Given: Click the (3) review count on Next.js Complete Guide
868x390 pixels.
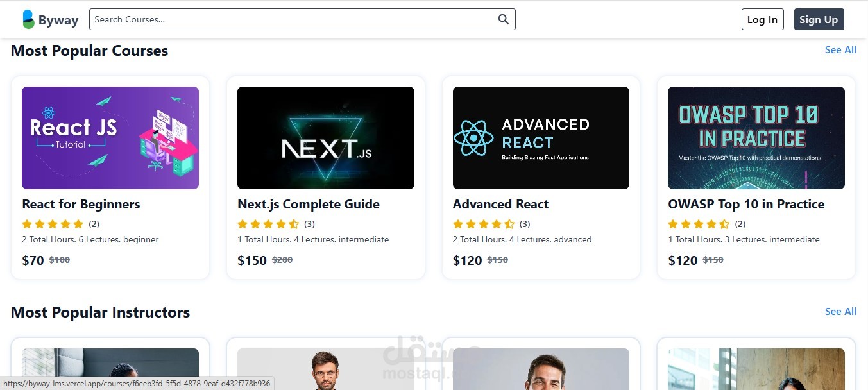Looking at the screenshot, I should [309, 224].
